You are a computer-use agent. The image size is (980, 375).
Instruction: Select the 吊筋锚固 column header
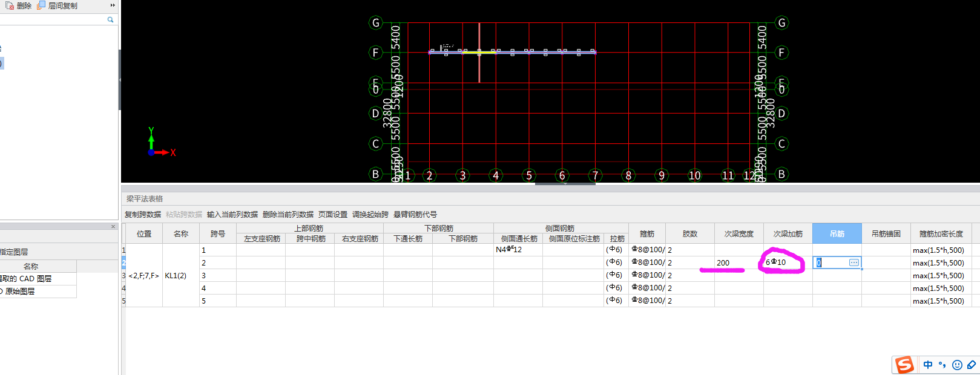pos(886,233)
